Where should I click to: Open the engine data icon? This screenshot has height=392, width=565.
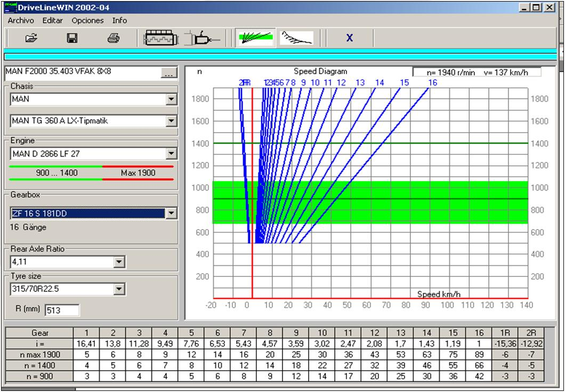pyautogui.click(x=161, y=38)
